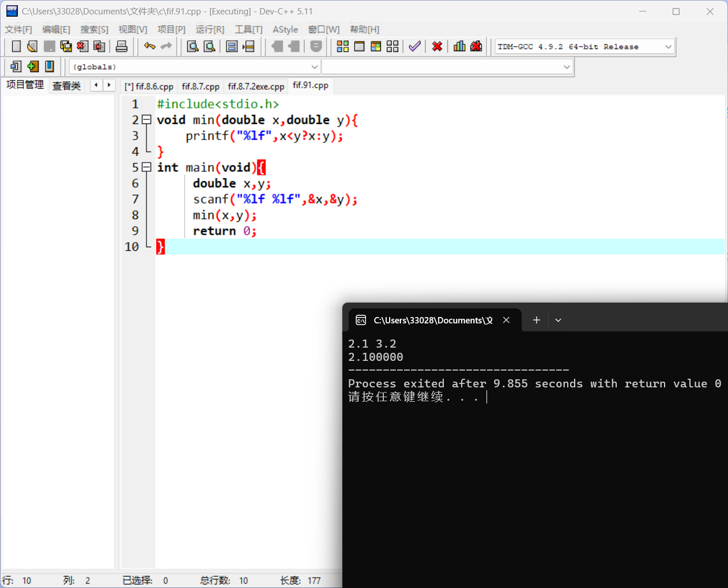Open a new console tab with plus button

[537, 320]
